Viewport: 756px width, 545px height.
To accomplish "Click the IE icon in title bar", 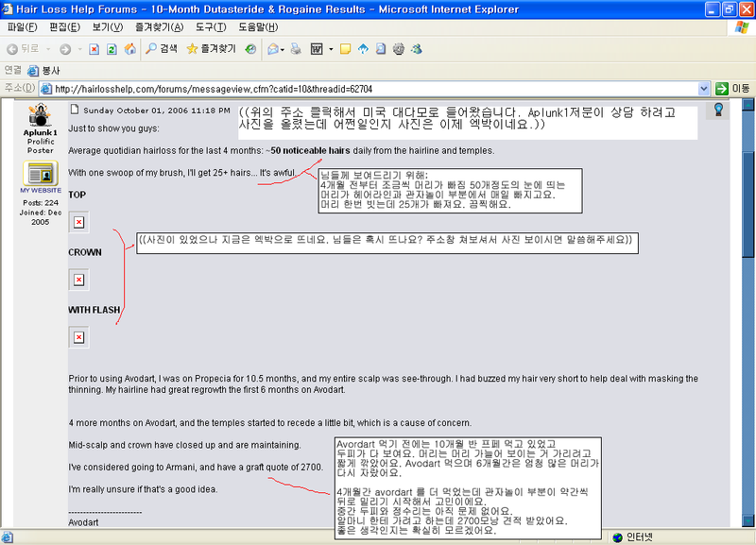I will (7, 9).
